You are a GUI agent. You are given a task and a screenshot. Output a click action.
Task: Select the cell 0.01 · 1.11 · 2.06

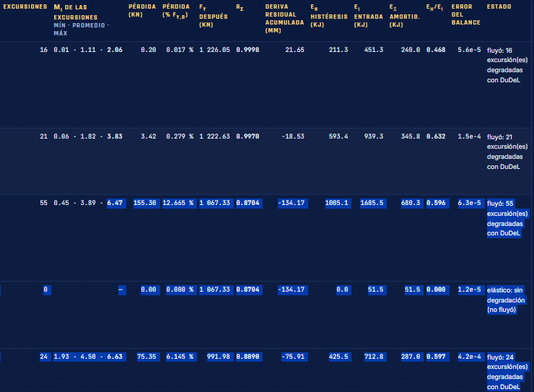pos(88,50)
